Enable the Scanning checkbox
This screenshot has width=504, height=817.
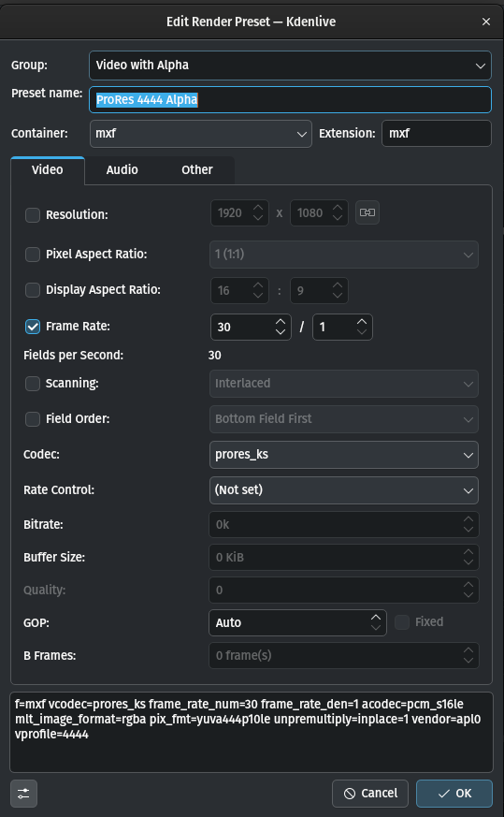click(x=33, y=384)
